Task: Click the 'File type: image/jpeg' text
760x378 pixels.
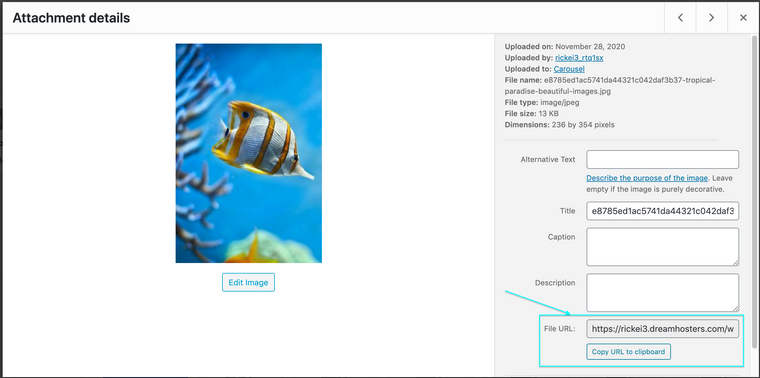Action: click(542, 102)
